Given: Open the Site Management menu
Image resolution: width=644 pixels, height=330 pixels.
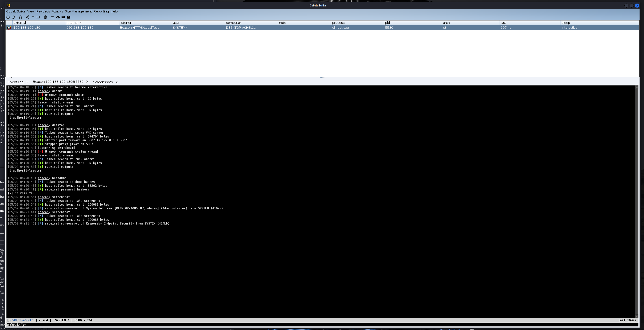Looking at the screenshot, I should click(78, 12).
